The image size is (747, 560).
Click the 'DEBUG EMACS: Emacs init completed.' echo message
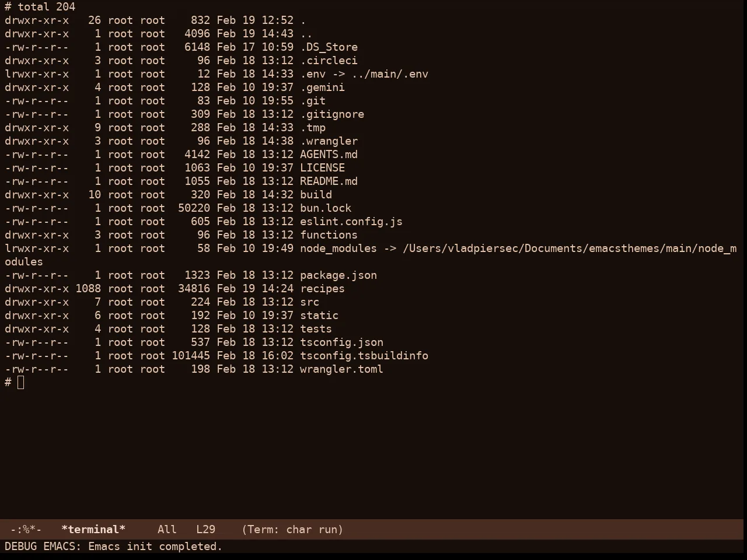[113, 547]
